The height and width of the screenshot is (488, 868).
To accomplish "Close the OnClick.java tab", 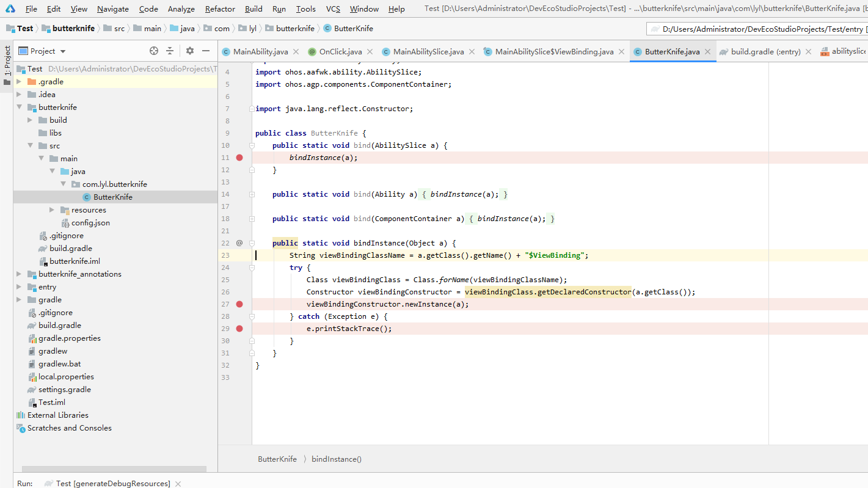I will click(370, 52).
